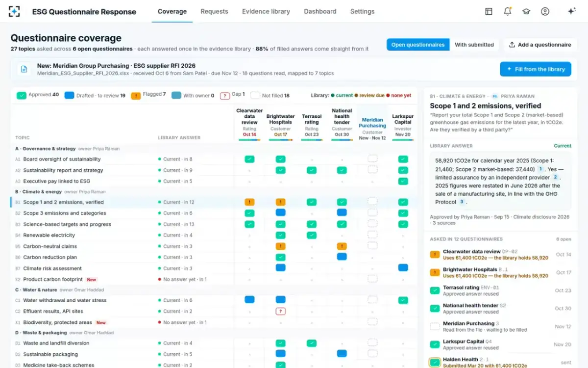
Task: Switch to the Dashboard tab
Action: [x=320, y=11]
